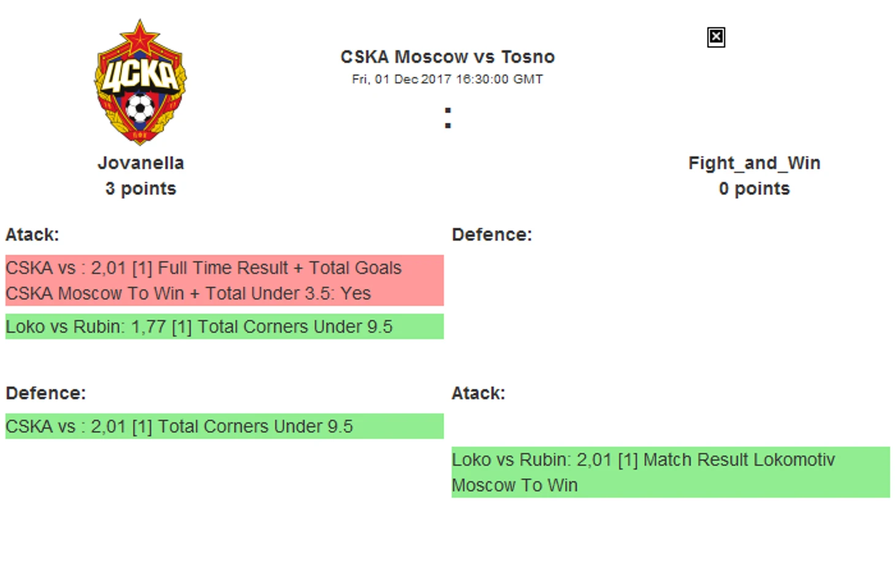This screenshot has height=588, width=895.
Task: Click the soccer ball inside the CSKA crest
Action: tap(140, 109)
